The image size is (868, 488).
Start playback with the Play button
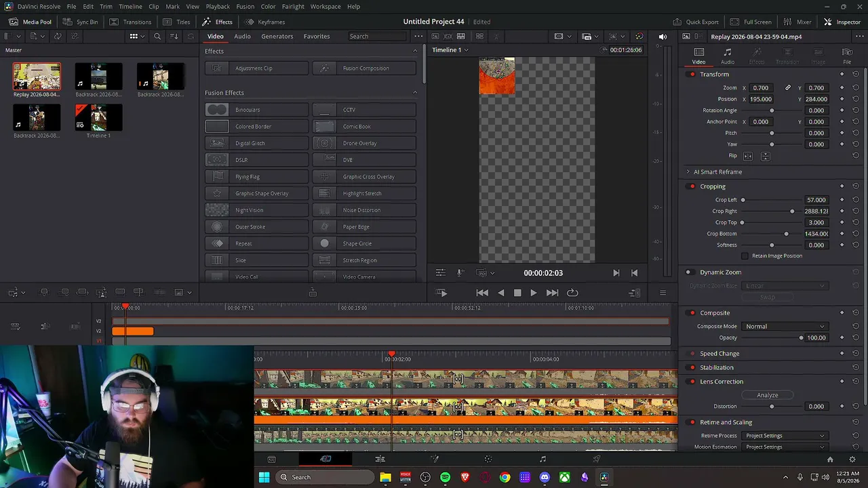pyautogui.click(x=533, y=293)
